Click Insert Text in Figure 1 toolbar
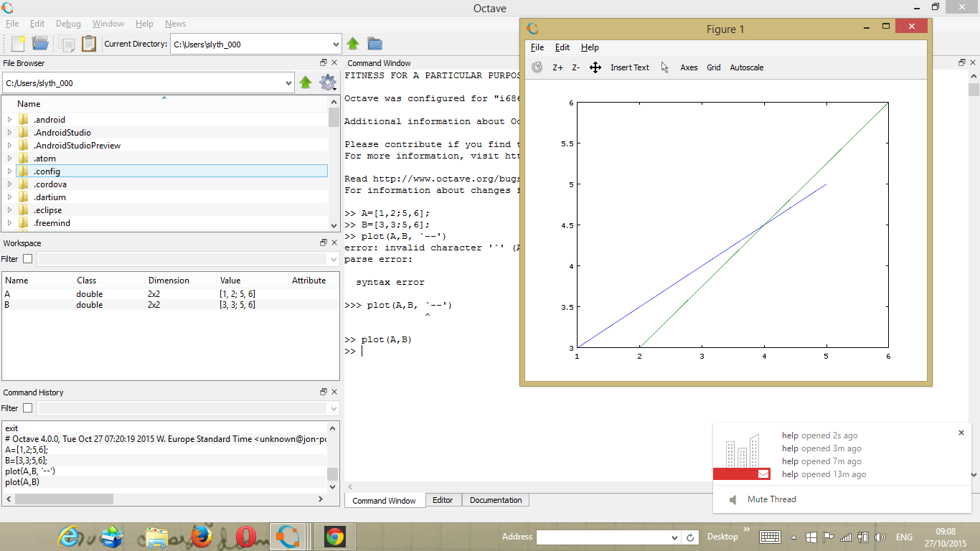 pyautogui.click(x=630, y=67)
